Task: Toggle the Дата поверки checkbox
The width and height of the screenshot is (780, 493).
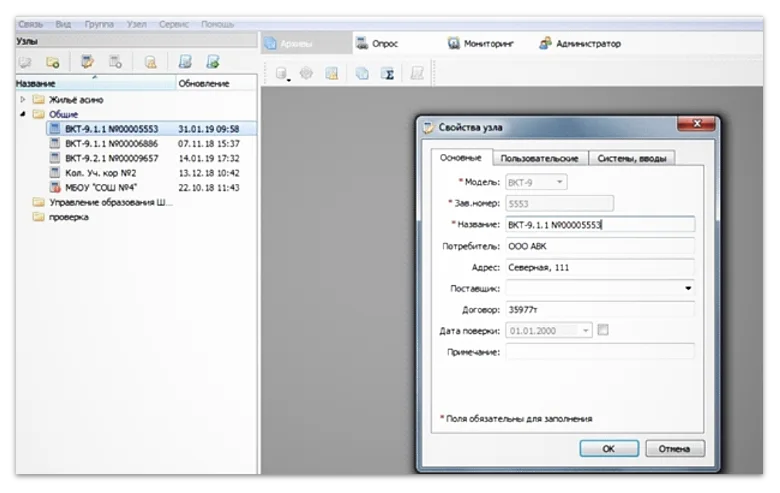Action: [x=603, y=330]
